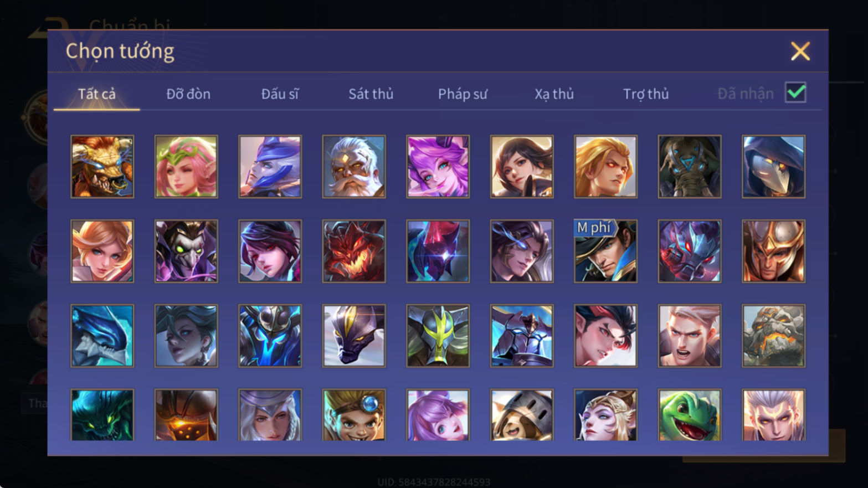Image resolution: width=868 pixels, height=488 pixels.
Task: Select the goggles-wearing boy hero portrait
Action: click(x=354, y=415)
